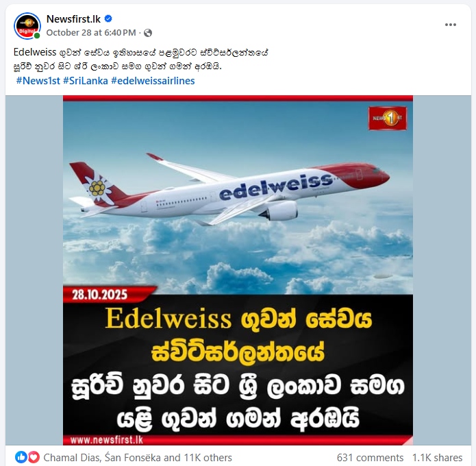Open the #edelweissairlines hashtag
Image resolution: width=476 pixels, height=466 pixels.
point(153,81)
